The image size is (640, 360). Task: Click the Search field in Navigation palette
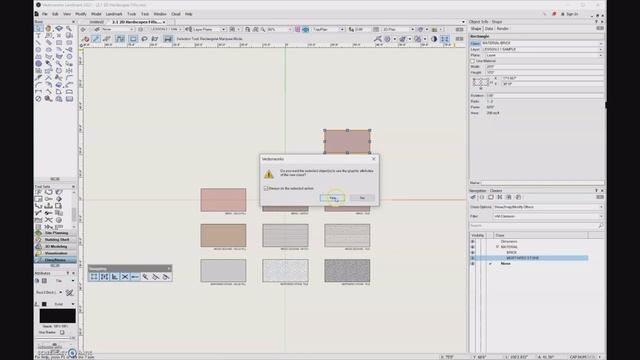[x=536, y=226]
